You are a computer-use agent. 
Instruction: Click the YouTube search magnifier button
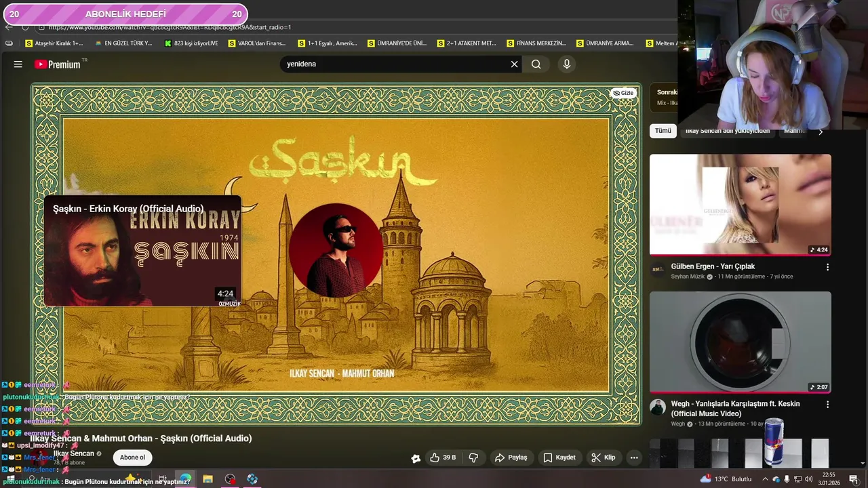[536, 64]
